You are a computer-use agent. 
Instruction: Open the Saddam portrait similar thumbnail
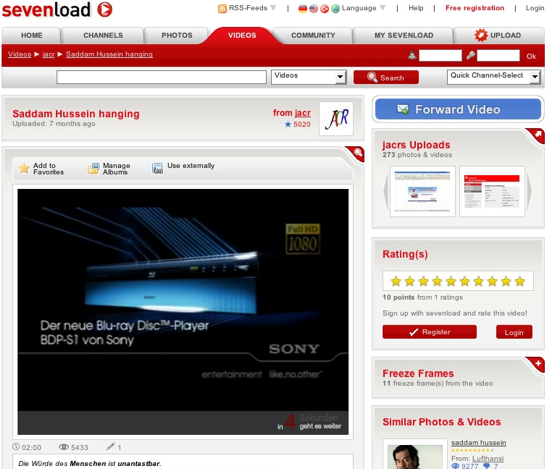point(415,457)
